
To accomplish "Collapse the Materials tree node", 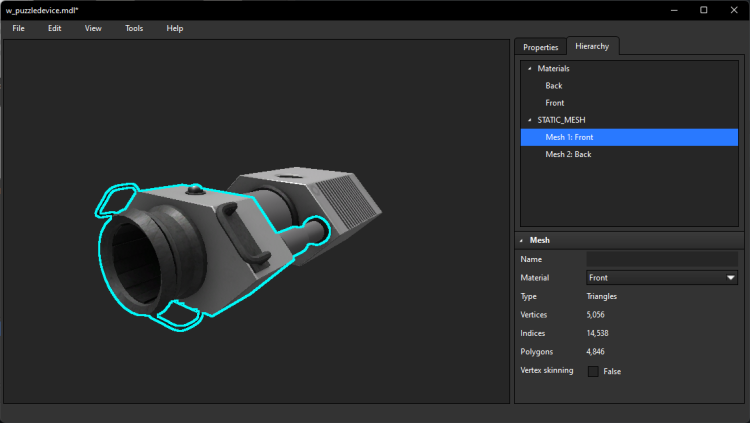I will [529, 69].
